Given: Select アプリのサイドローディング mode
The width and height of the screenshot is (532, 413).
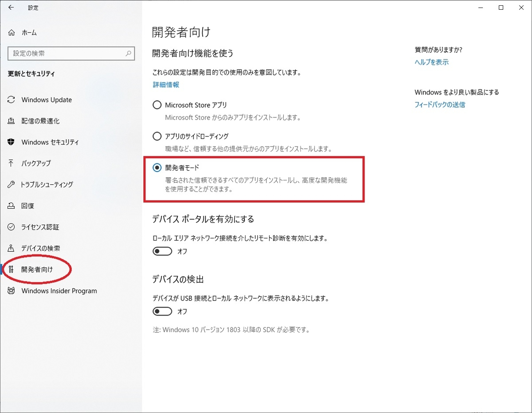Looking at the screenshot, I should click(156, 136).
